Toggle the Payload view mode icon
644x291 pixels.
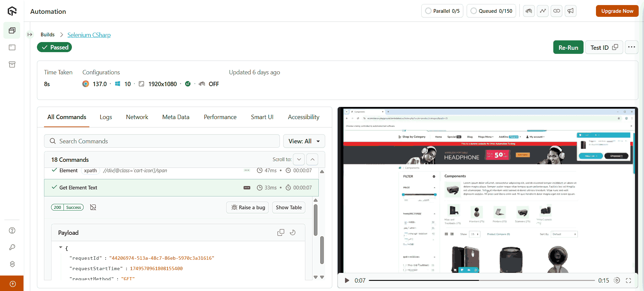[x=293, y=232]
